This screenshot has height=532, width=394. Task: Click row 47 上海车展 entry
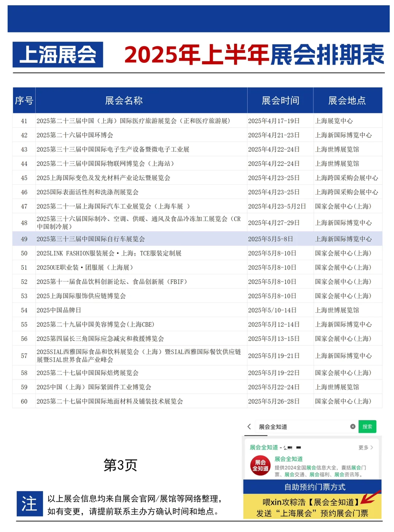pos(146,207)
